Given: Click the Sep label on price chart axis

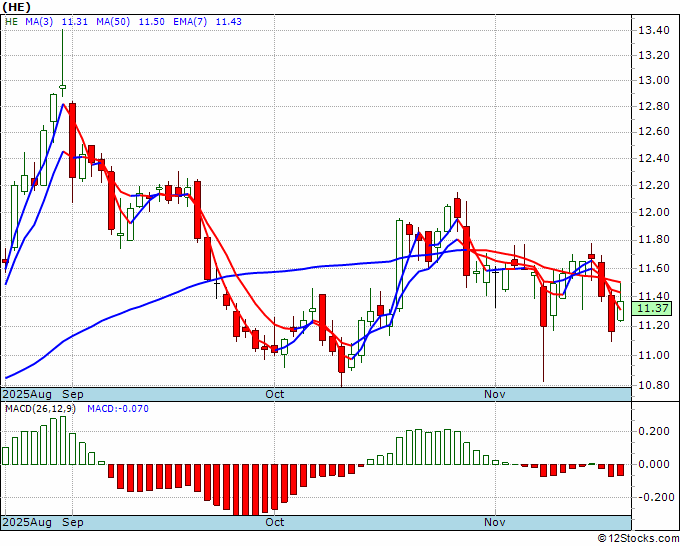Looking at the screenshot, I should point(72,394).
